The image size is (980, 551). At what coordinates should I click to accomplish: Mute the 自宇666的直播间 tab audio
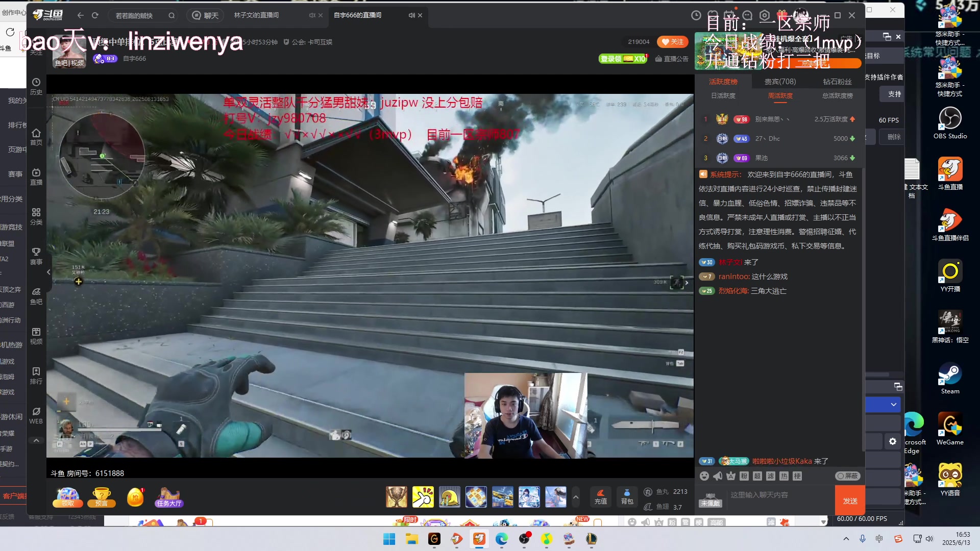411,15
